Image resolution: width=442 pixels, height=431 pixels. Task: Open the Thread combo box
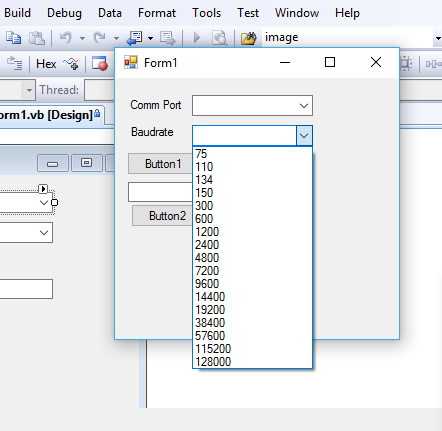[99, 90]
